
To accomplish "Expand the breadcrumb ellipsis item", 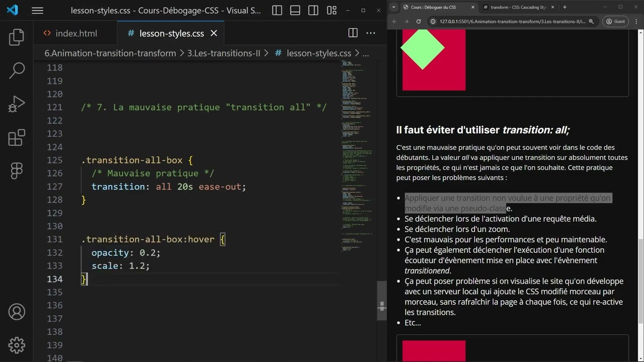I will tap(366, 53).
